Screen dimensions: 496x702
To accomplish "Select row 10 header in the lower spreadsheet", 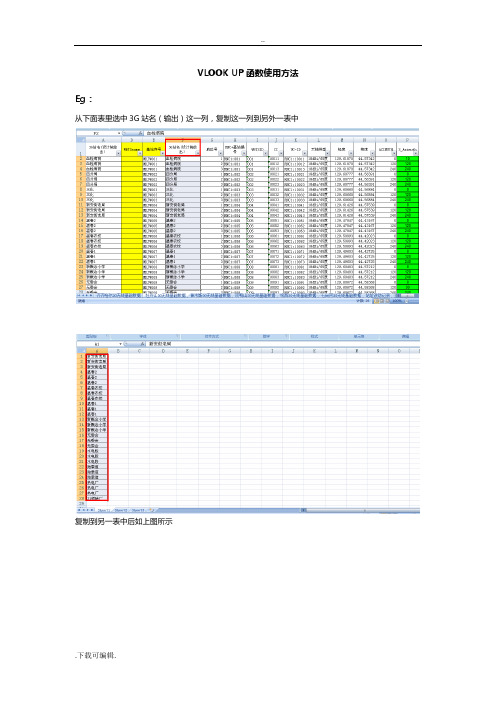I will (x=81, y=404).
